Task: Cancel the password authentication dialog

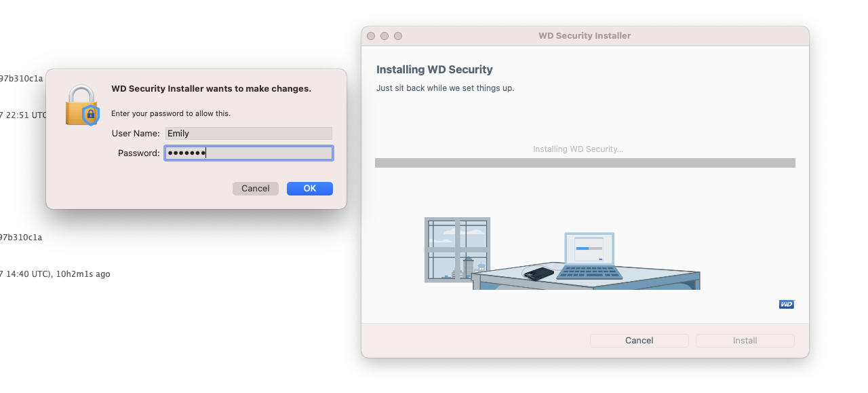Action: click(x=256, y=189)
